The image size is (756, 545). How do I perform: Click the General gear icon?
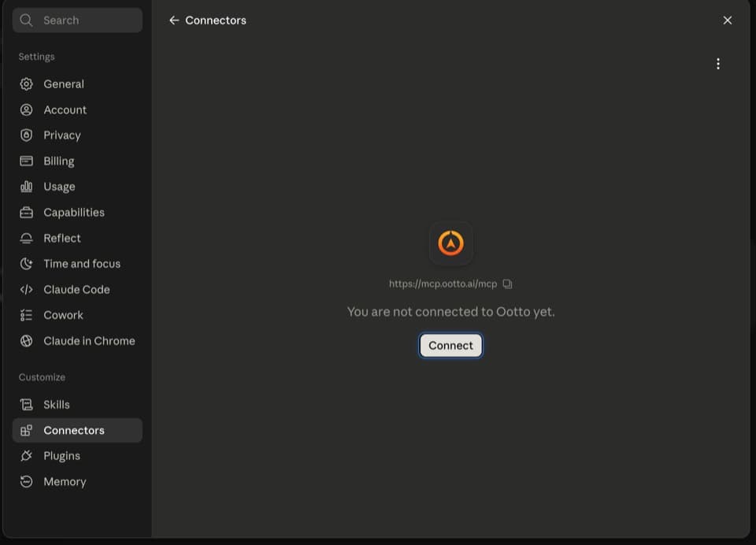pyautogui.click(x=27, y=84)
